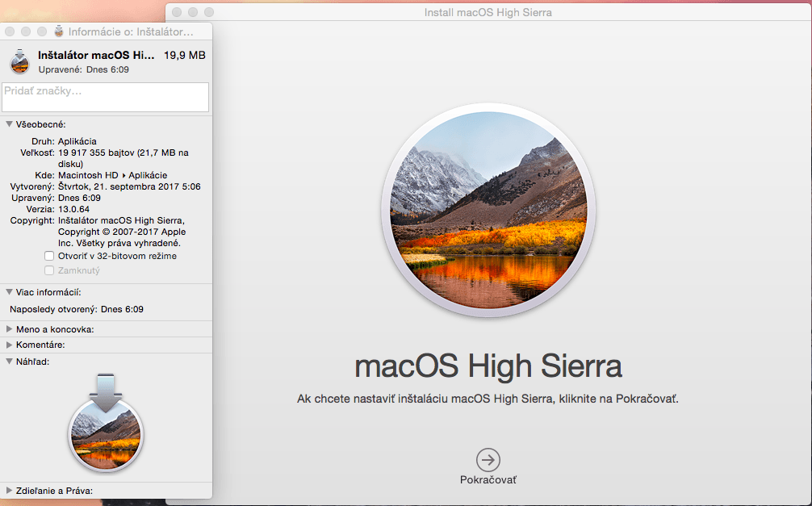Click the Veľkosť value 19 917 355 bajtov
812x506 pixels.
tap(123, 158)
